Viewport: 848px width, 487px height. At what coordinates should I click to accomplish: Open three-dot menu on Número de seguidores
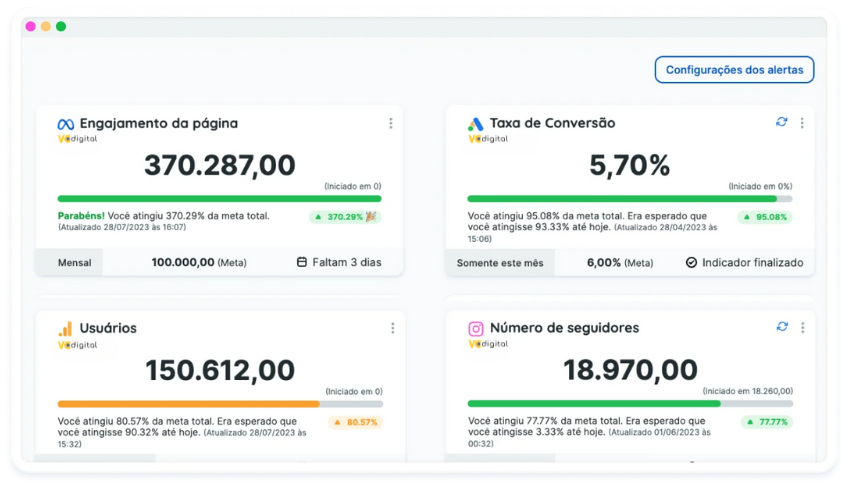pos(803,327)
